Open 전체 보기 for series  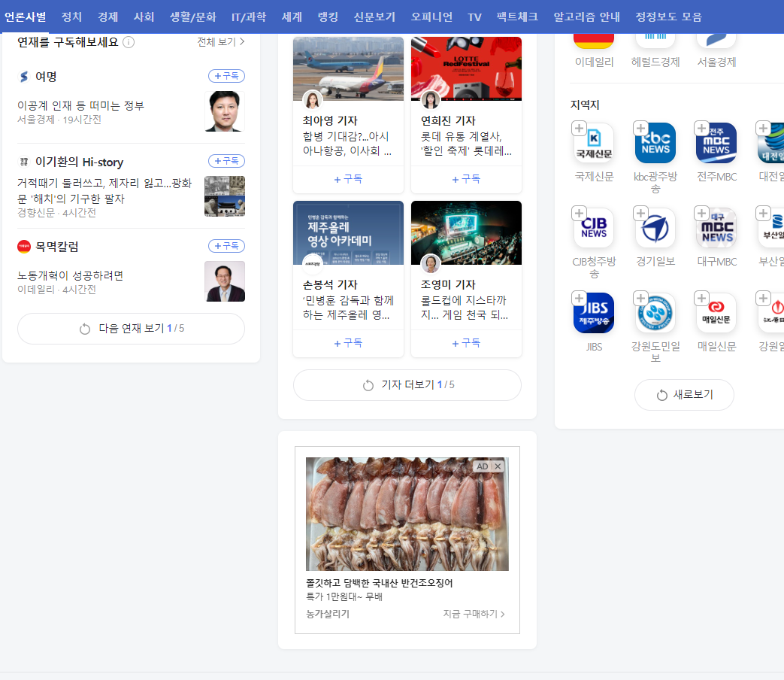[220, 41]
